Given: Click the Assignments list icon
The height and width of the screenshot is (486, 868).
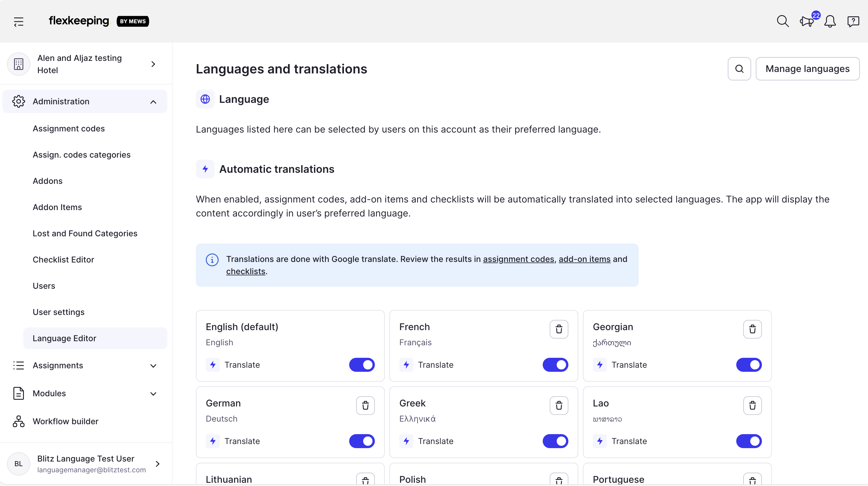Looking at the screenshot, I should (x=19, y=365).
